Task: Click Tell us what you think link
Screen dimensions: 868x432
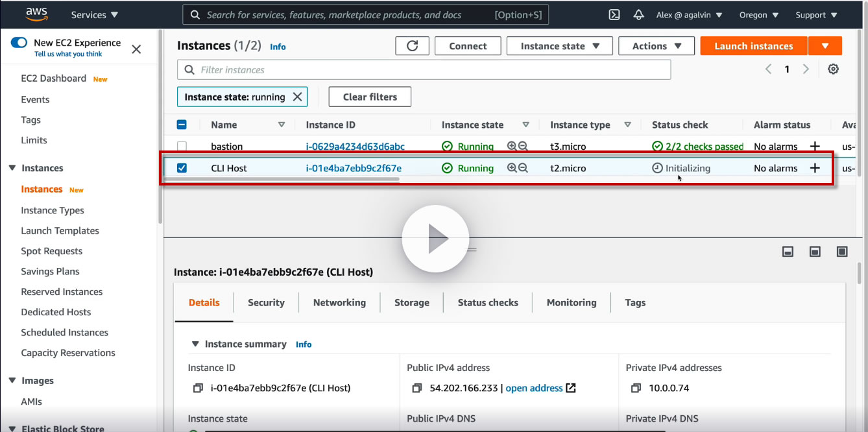Action: pyautogui.click(x=68, y=54)
